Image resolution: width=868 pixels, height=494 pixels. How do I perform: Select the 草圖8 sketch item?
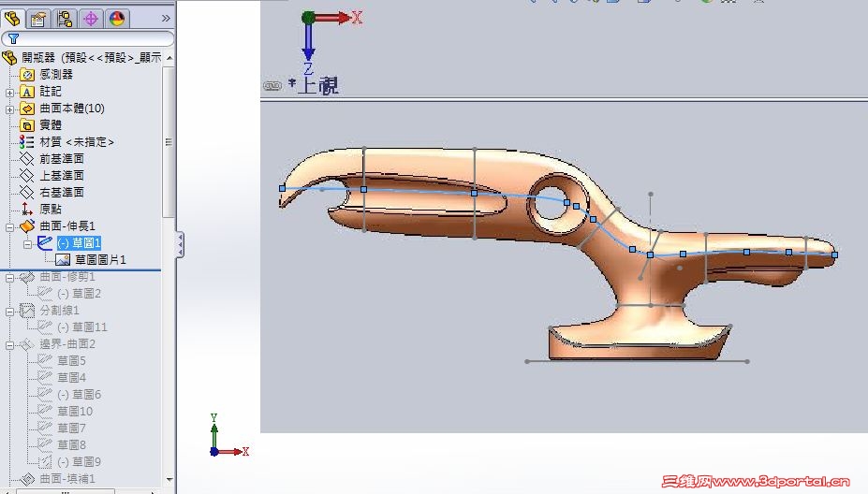[71, 444]
